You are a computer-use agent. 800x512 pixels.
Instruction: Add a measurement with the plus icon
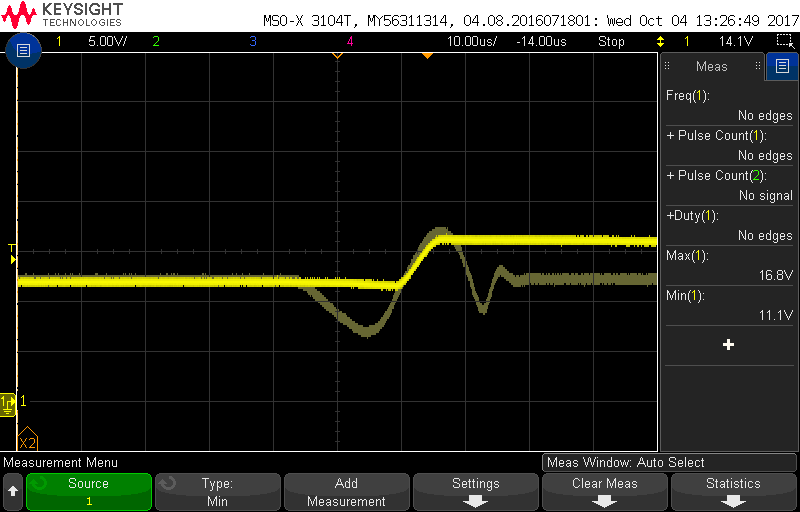tap(729, 345)
